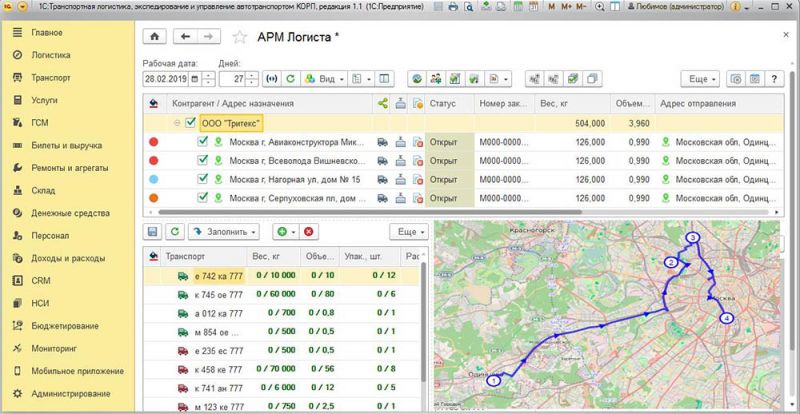Click the stepper arrows on Дней field
The image size is (800, 414).
pyautogui.click(x=252, y=79)
